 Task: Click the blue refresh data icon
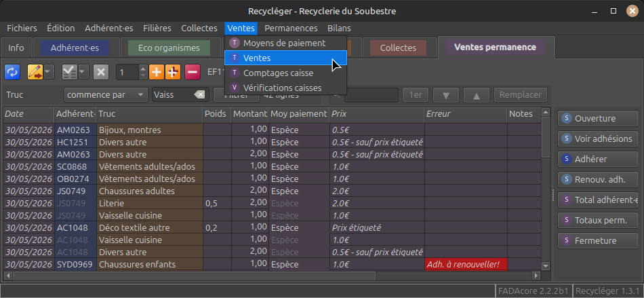click(x=12, y=73)
